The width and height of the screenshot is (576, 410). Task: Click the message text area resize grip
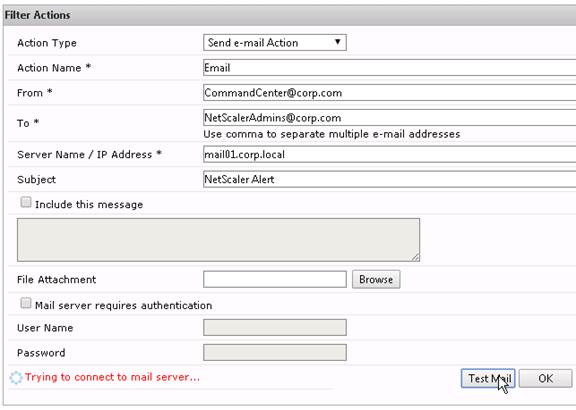(415, 258)
